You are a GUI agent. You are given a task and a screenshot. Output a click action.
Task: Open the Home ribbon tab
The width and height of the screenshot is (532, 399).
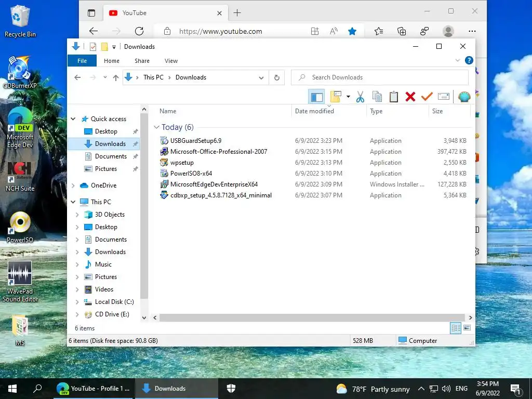pyautogui.click(x=112, y=61)
